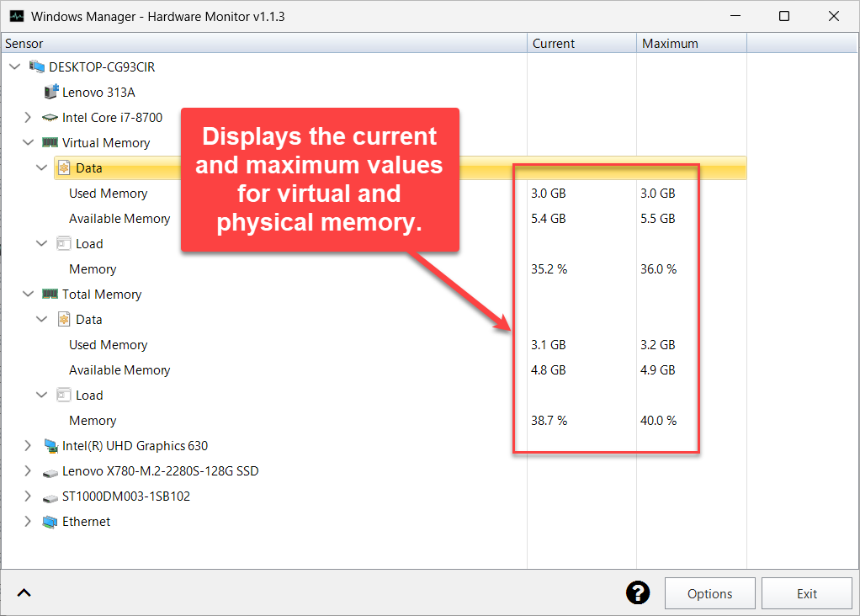Click the current value 5.4 GB
This screenshot has height=616, width=860.
click(548, 218)
